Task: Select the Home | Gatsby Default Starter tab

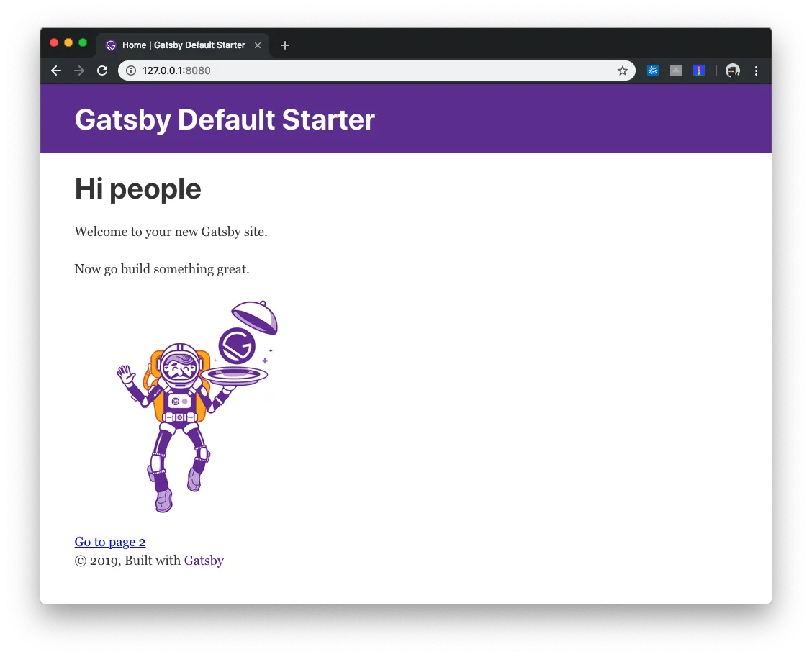Action: 183,45
